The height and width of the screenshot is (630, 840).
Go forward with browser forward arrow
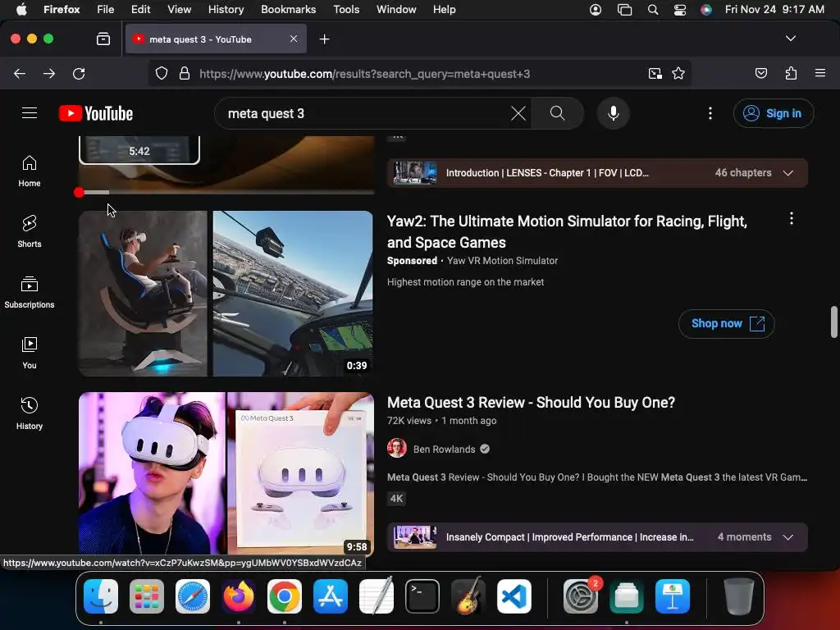pyautogui.click(x=49, y=73)
